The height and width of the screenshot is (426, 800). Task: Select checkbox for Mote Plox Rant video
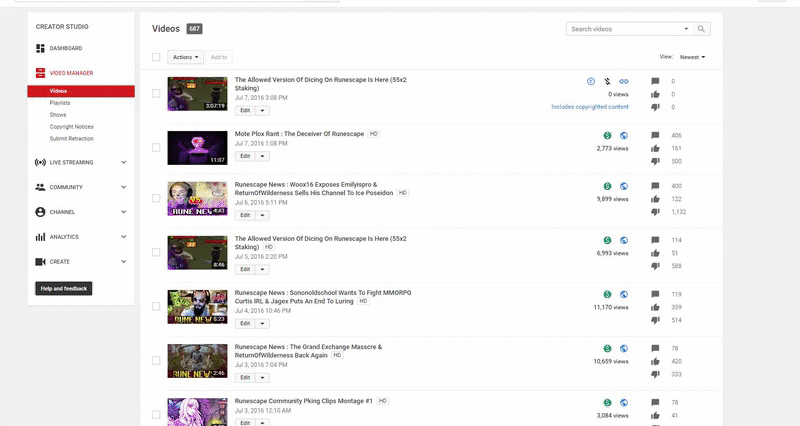tap(156, 147)
